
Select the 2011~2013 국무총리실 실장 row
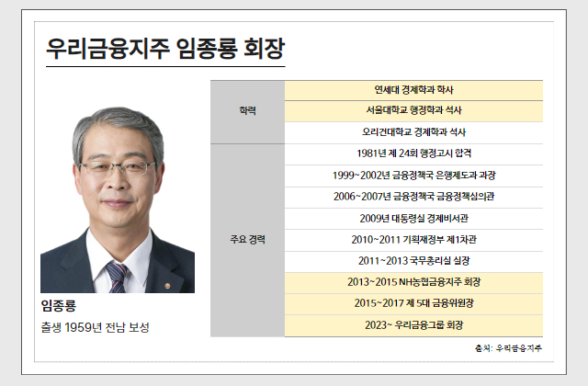[x=413, y=260]
